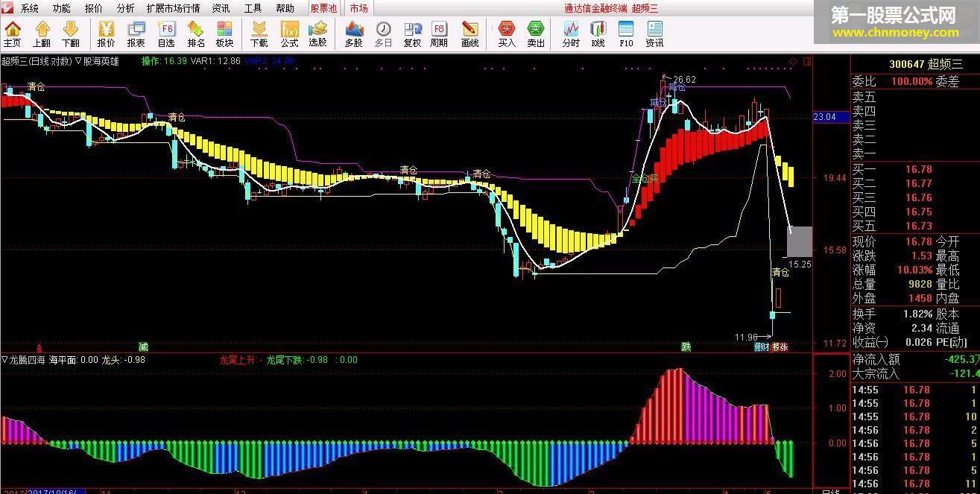980x494 pixels.
Task: Click the gray box on the price axis
Action: tap(800, 241)
